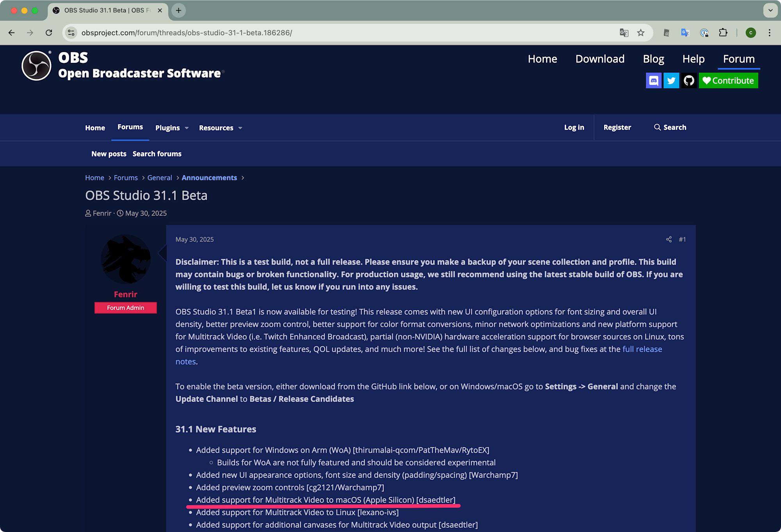
Task: Click General breadcrumb link
Action: point(159,178)
